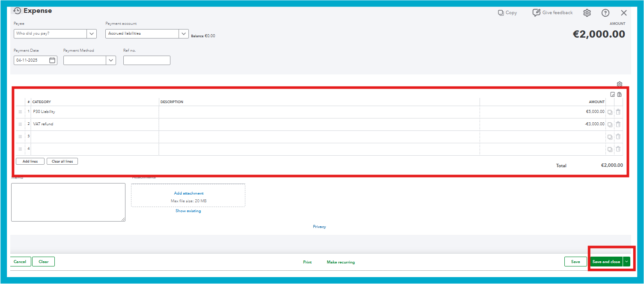Click the description cell of P30 Liability row
The height and width of the screenshot is (284, 644).
(319, 112)
